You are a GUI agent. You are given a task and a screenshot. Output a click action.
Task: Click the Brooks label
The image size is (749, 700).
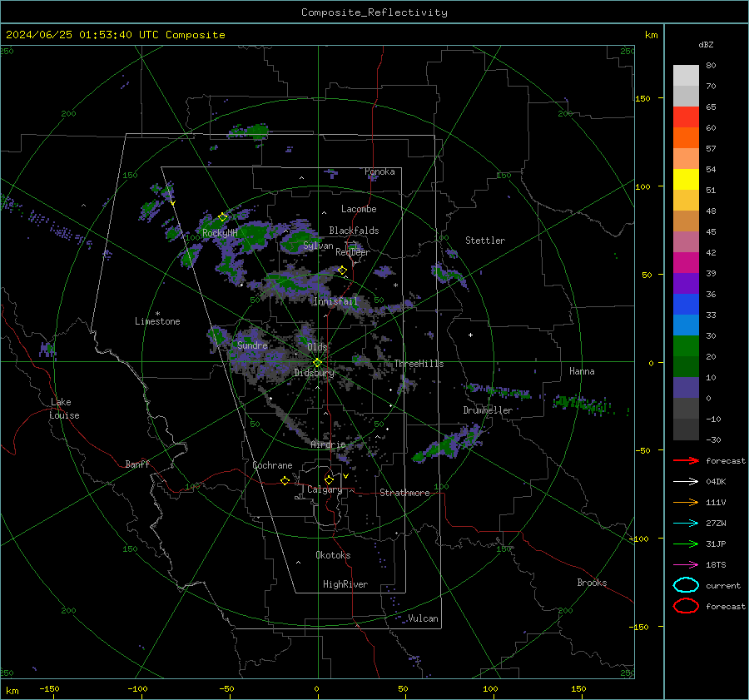(x=592, y=583)
